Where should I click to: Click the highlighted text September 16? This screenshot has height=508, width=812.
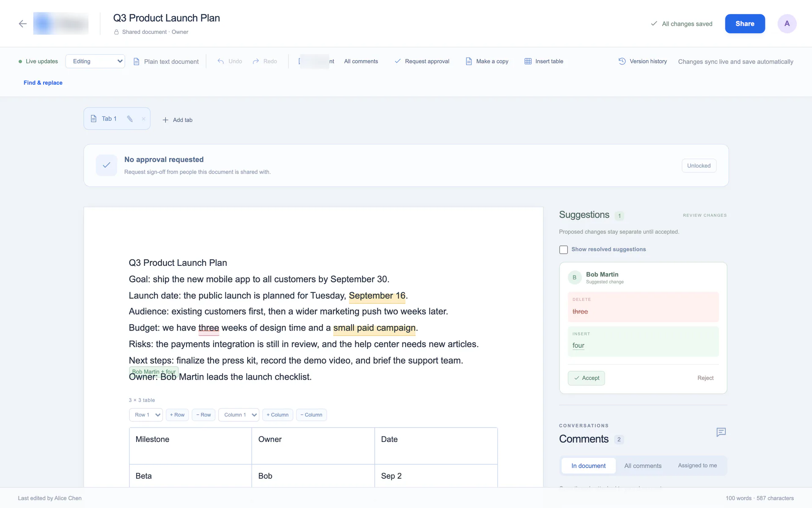377,295
